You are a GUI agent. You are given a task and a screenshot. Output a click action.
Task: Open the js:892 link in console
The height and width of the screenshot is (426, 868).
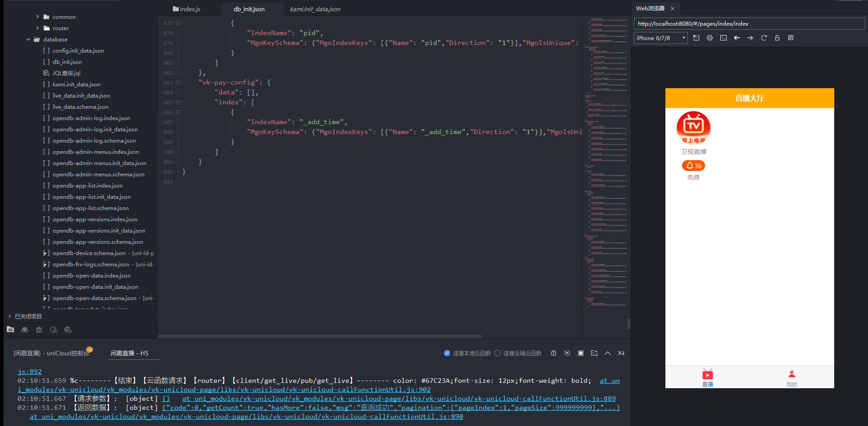[x=29, y=372]
